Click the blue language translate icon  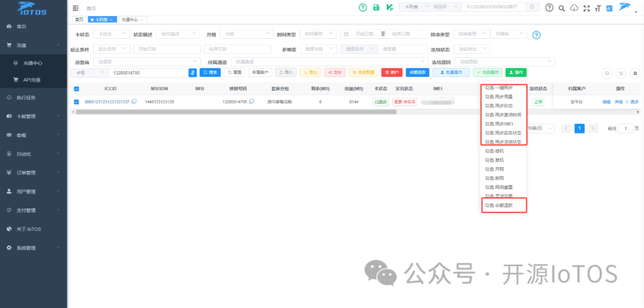coord(609,8)
